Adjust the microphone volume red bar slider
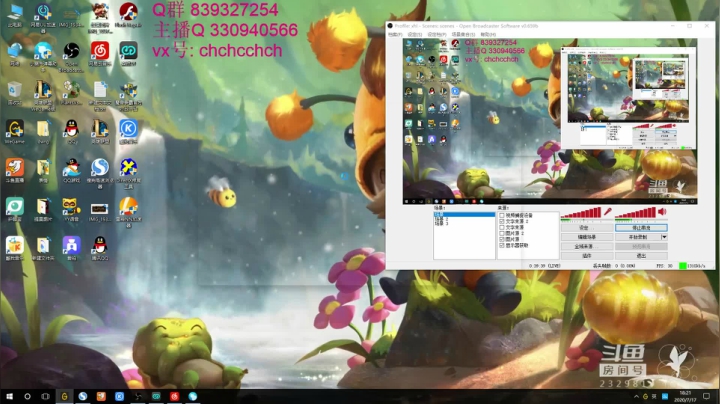This screenshot has width=720, height=404. (x=581, y=213)
